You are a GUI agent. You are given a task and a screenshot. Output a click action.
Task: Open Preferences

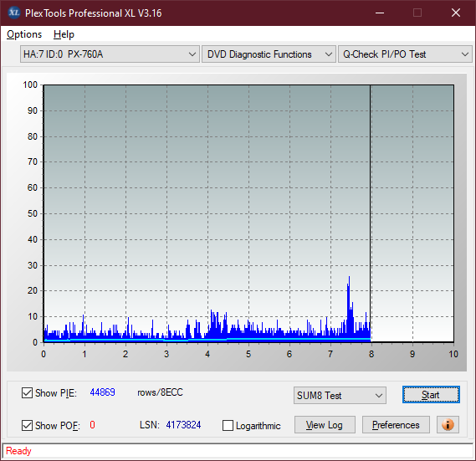396,424
